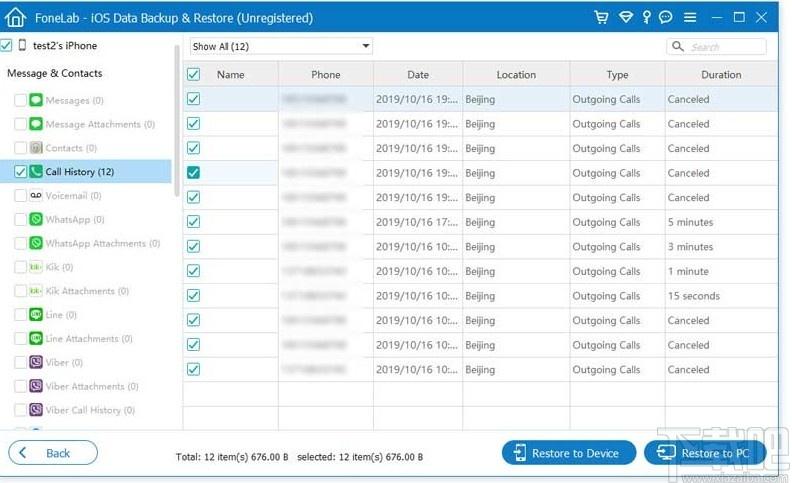Click the Kik Attachments icon
792x483 pixels.
coord(36,291)
